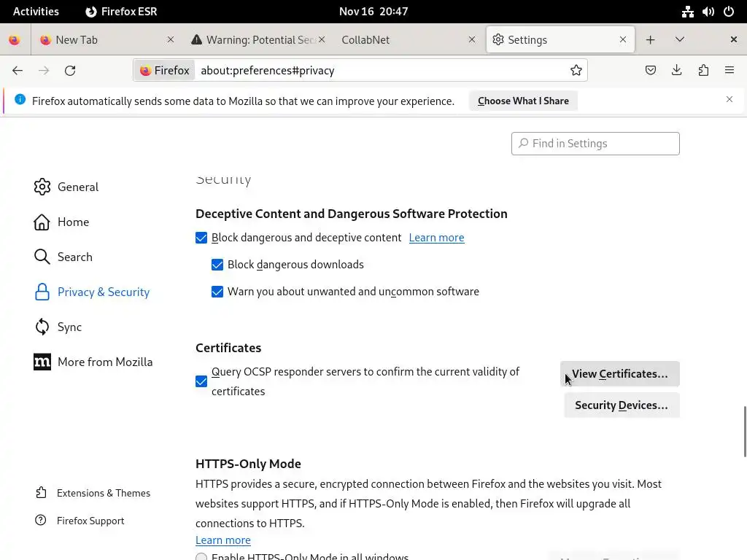Open the Downloads toolbar icon
The height and width of the screenshot is (560, 747).
(x=677, y=70)
